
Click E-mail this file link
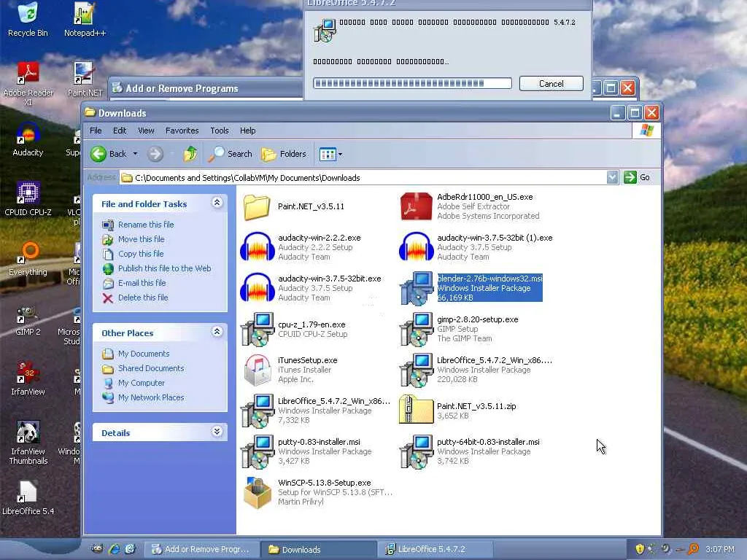point(142,283)
